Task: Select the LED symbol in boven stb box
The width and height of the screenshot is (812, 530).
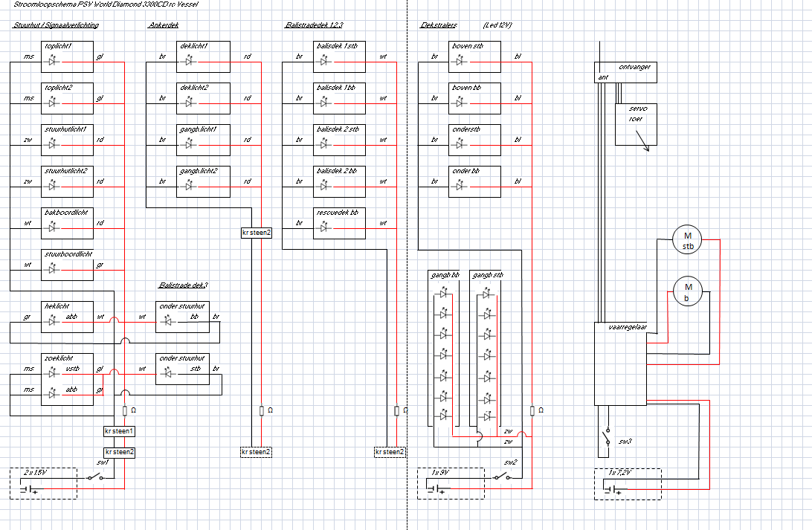Action: click(x=461, y=61)
